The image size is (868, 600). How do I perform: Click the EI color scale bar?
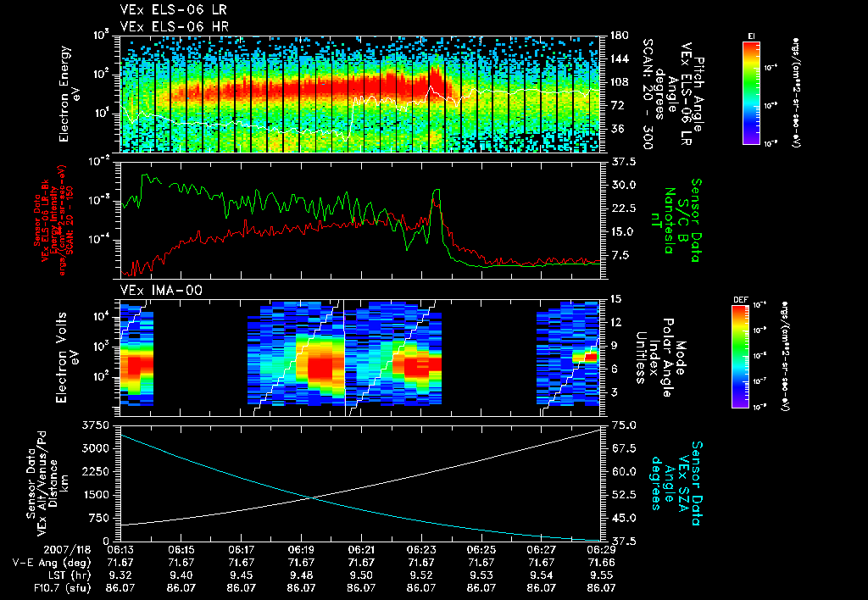coord(751,92)
